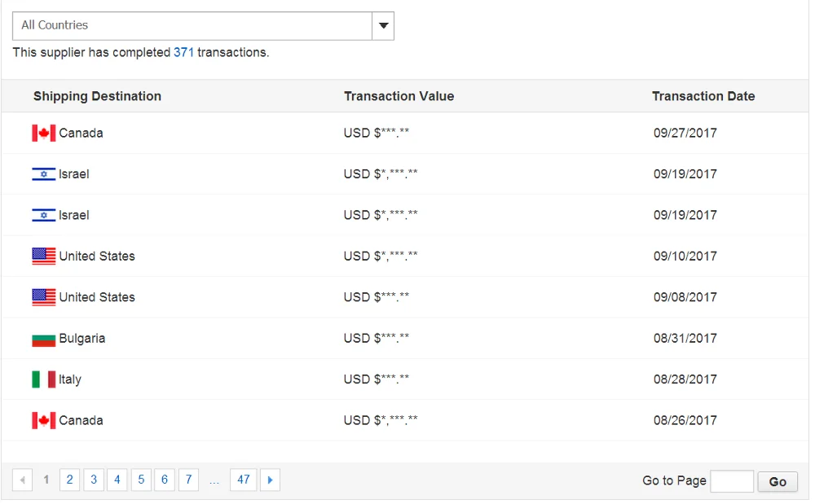Viewport: 815px width, 504px height.
Task: Click the Canada flag dated 08/26/2017
Action: (44, 420)
